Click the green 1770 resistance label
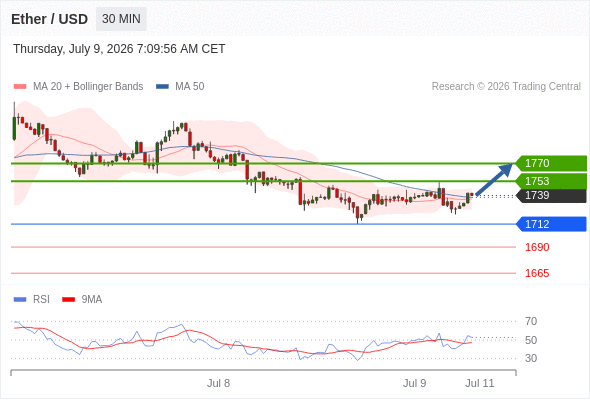Screen dimensions: 590x400 coord(551,163)
